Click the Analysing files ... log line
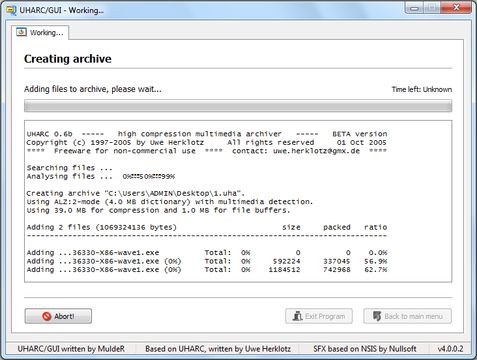The width and height of the screenshot is (477, 360). tap(101, 176)
